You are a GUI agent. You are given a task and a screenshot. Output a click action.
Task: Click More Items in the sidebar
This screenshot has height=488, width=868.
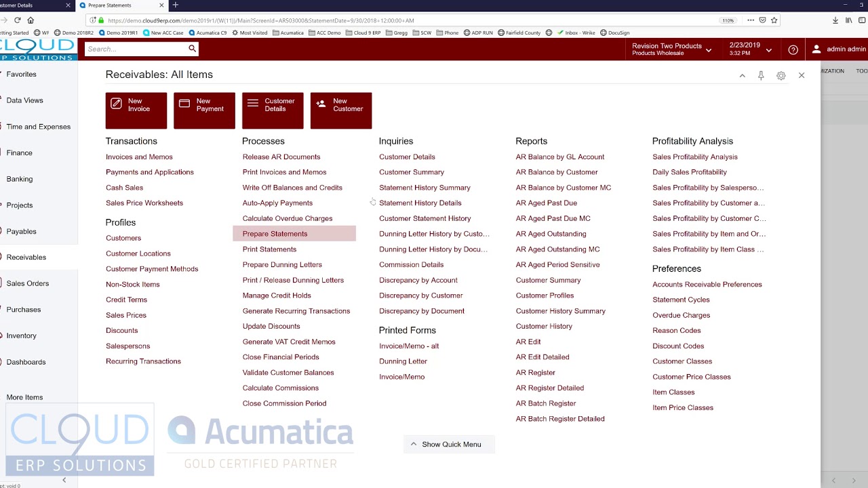(x=24, y=397)
